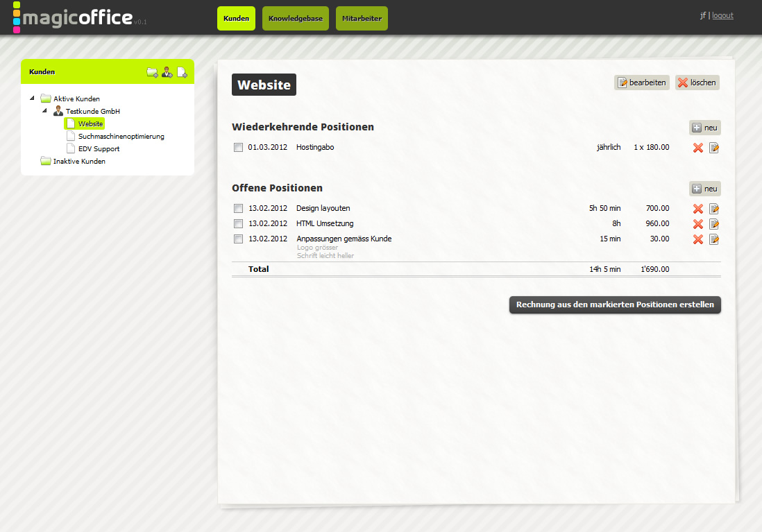
Task: Delete the Hostingabo position with red X
Action: click(x=698, y=148)
